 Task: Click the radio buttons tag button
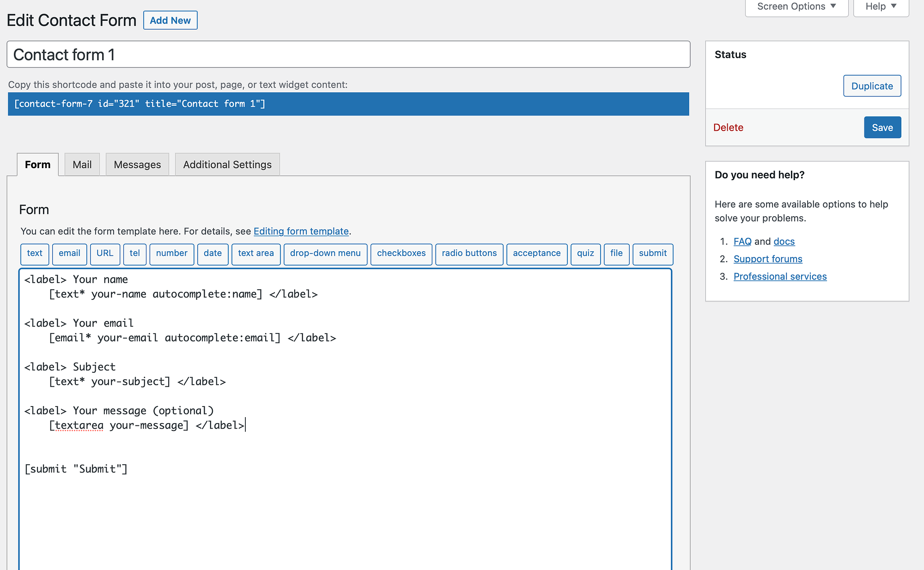pos(468,253)
